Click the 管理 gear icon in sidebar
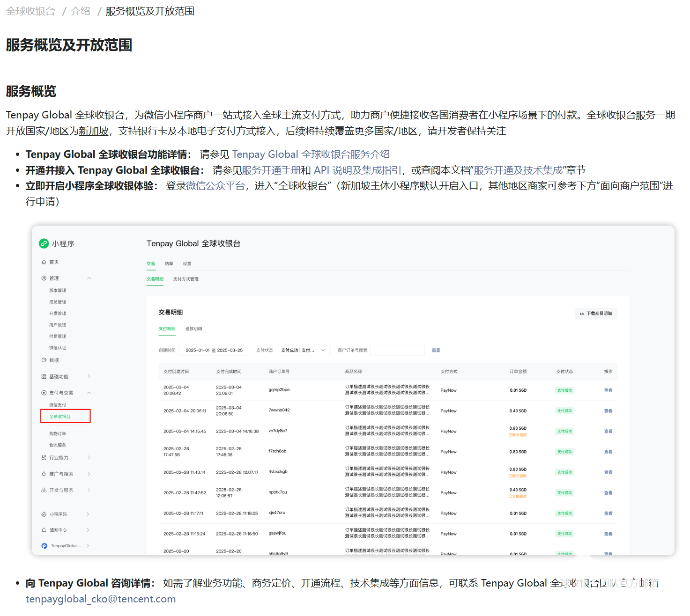This screenshot has width=690, height=616. click(x=44, y=278)
